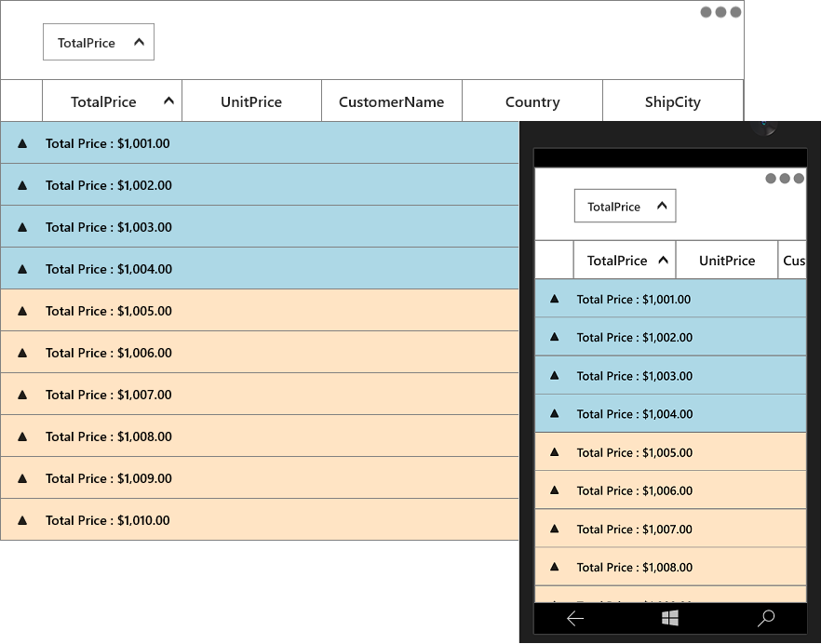Tap the phone Back arrow button
The height and width of the screenshot is (644, 821).
pyautogui.click(x=575, y=619)
